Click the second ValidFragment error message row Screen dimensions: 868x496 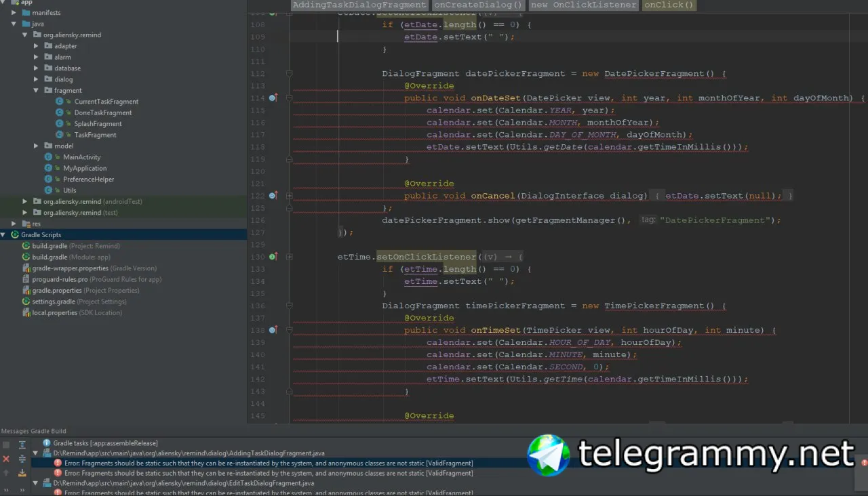click(269, 474)
